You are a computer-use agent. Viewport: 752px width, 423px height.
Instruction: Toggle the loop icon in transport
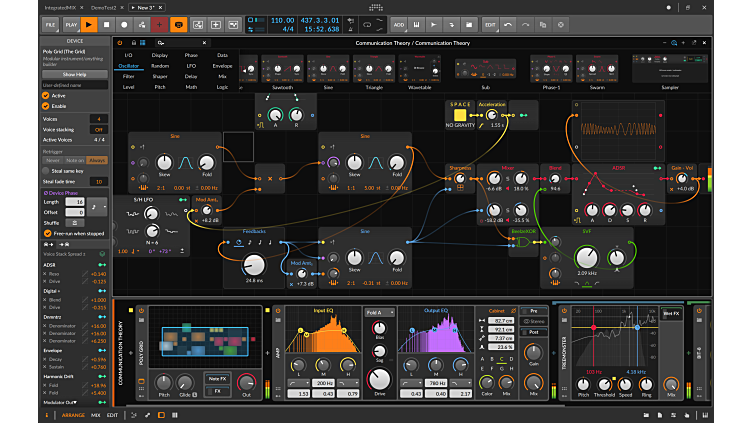tap(367, 25)
